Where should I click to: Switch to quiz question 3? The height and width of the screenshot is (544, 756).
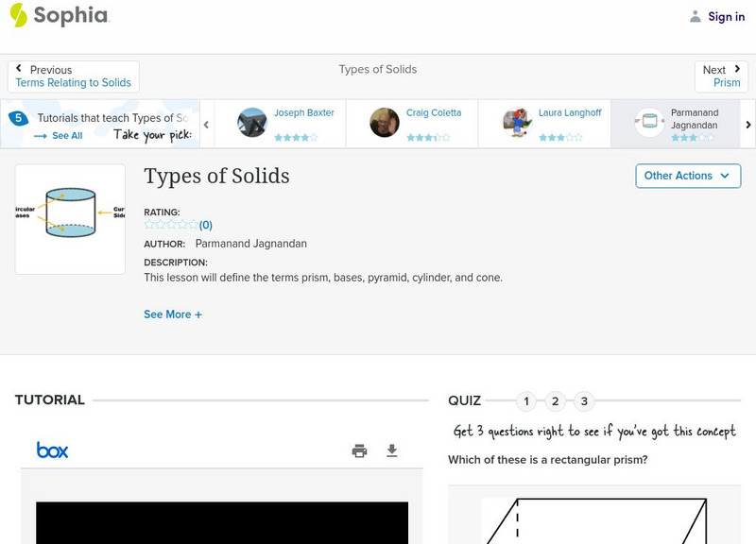pos(584,401)
